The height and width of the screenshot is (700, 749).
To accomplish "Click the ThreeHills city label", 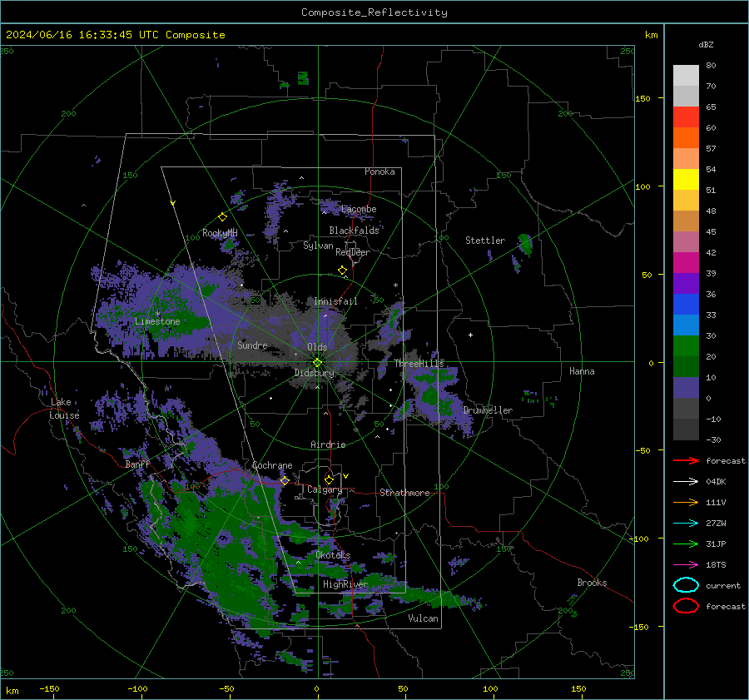I will (419, 364).
